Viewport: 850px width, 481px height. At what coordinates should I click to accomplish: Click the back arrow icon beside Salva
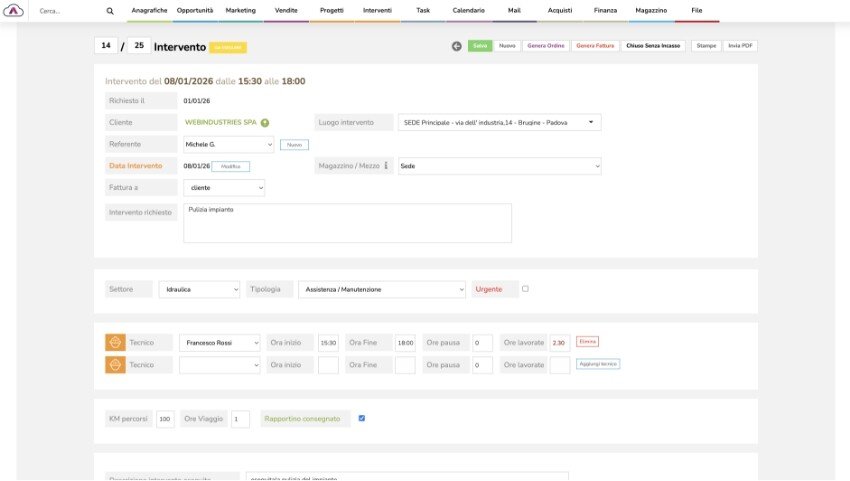coord(457,46)
